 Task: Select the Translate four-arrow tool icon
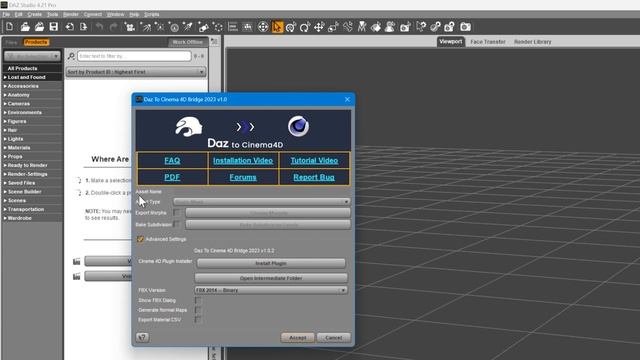coord(319,27)
